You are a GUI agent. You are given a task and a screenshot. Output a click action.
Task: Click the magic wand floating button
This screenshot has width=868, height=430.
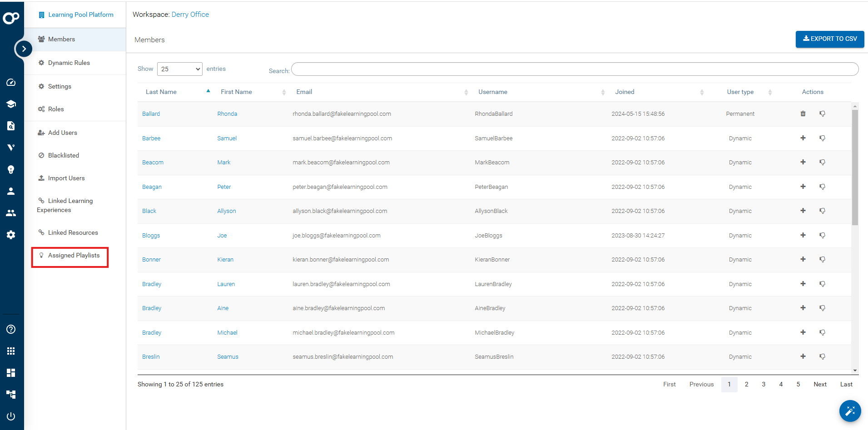[850, 411]
